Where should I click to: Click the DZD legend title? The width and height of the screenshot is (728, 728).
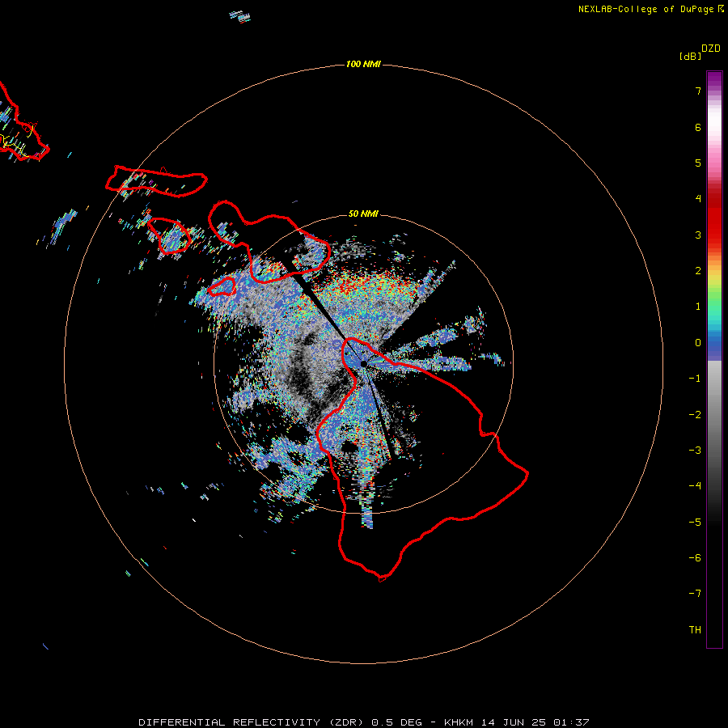point(711,49)
